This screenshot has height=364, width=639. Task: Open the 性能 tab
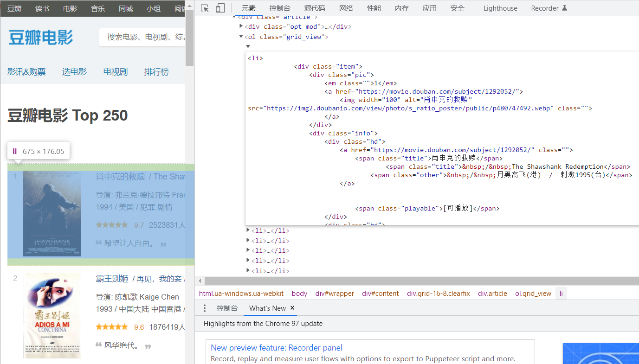[x=374, y=8]
